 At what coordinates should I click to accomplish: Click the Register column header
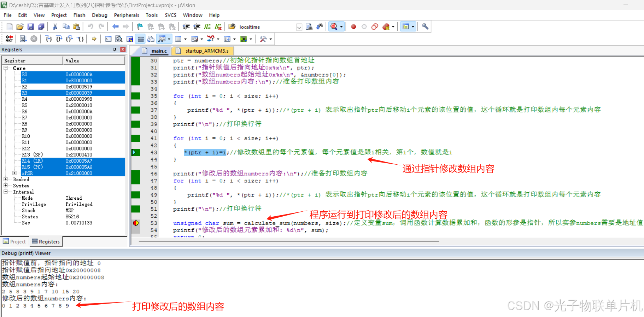[33, 60]
